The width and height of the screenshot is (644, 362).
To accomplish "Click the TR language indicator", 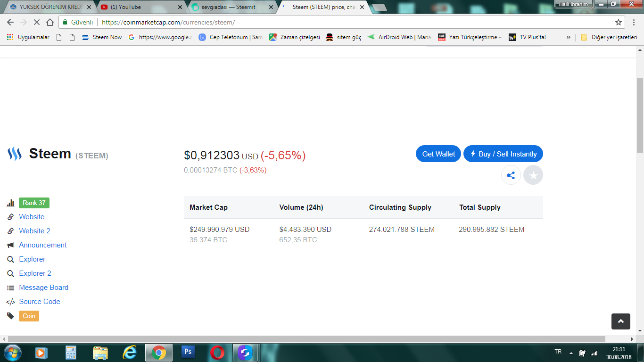I will [x=558, y=352].
